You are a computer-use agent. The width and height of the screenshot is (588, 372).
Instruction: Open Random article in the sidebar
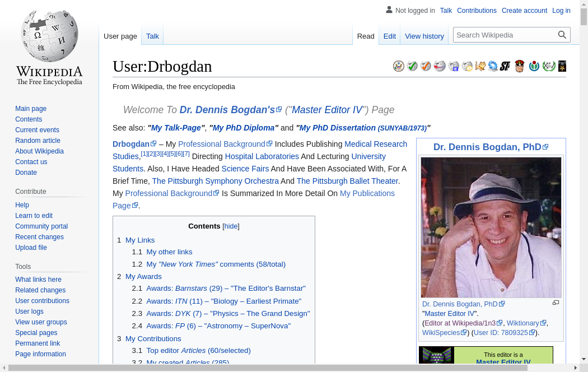pyautogui.click(x=38, y=141)
